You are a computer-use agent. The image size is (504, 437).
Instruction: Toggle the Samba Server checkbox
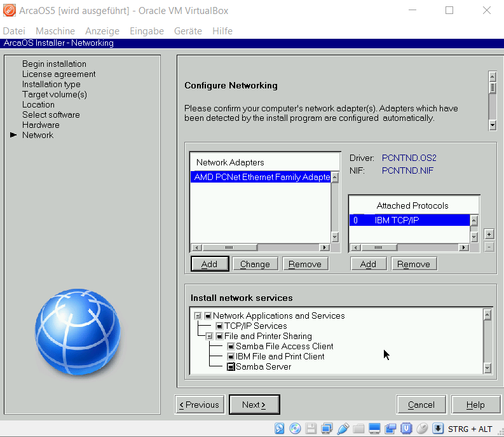231,367
